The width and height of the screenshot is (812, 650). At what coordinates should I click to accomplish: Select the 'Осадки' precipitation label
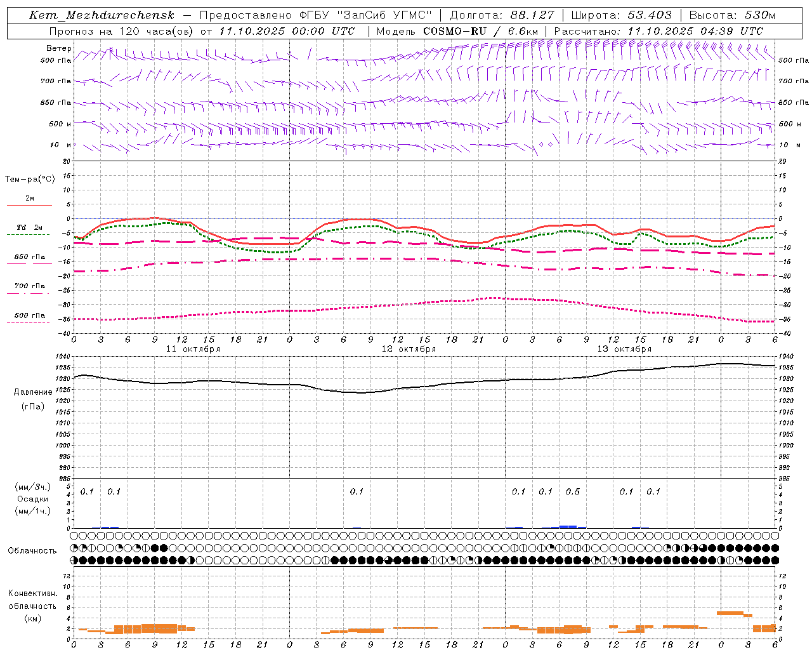(33, 499)
